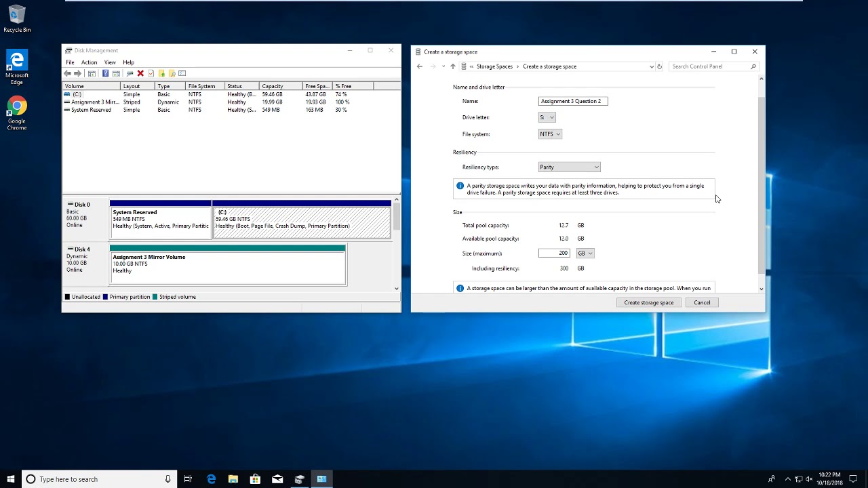Screen dimensions: 868x488
Task: Click the folder with magnifier toolbar icon
Action: point(172,73)
